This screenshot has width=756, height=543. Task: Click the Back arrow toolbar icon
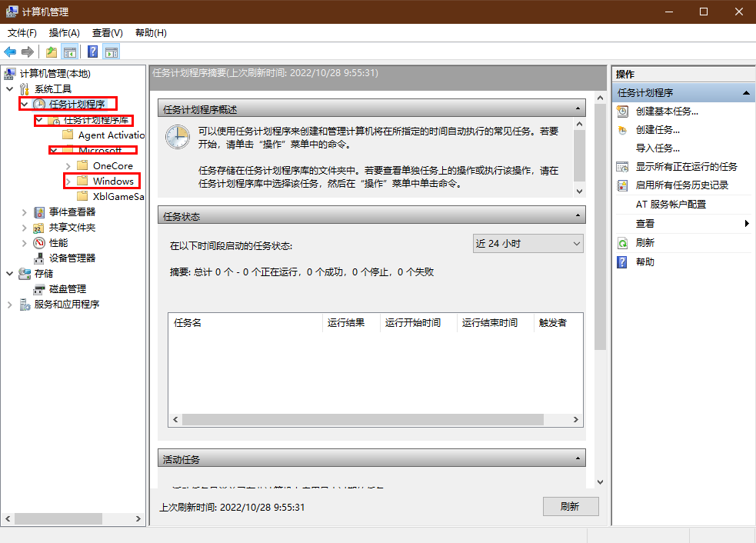[10, 52]
